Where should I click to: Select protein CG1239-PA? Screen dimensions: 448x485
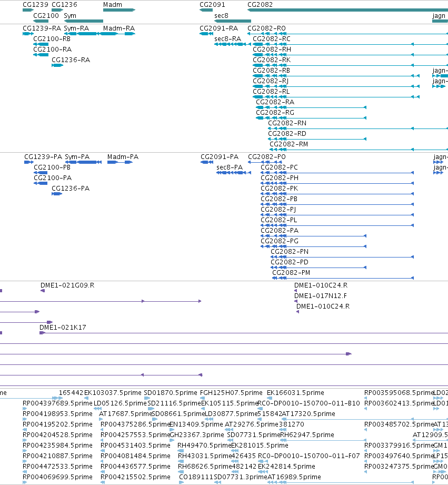coord(43,157)
